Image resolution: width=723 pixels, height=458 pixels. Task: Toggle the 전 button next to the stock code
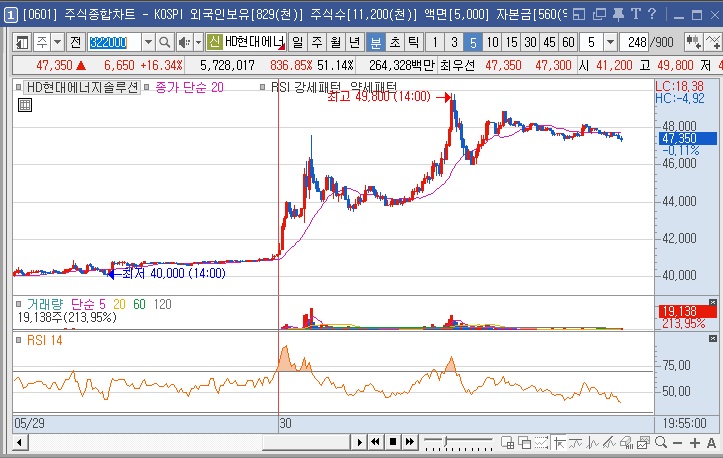[75, 43]
